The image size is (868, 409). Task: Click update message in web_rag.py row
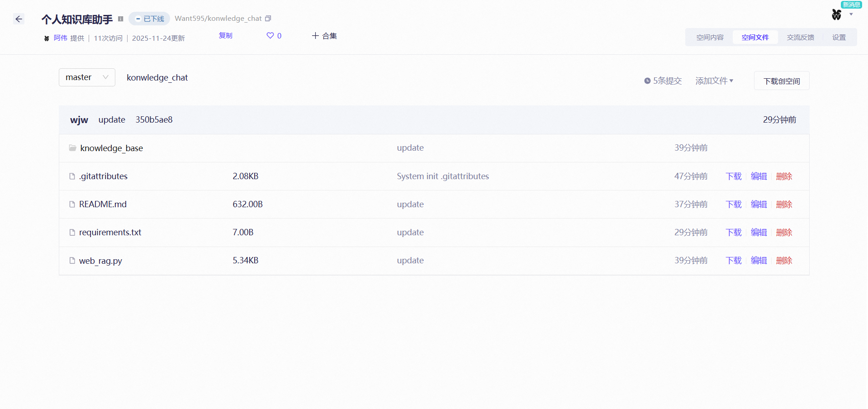pyautogui.click(x=410, y=260)
